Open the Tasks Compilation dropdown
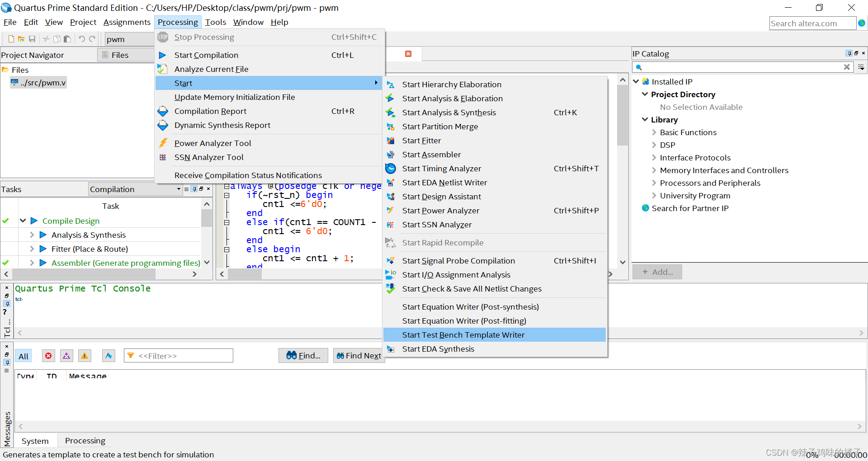868x461 pixels. pyautogui.click(x=135, y=189)
